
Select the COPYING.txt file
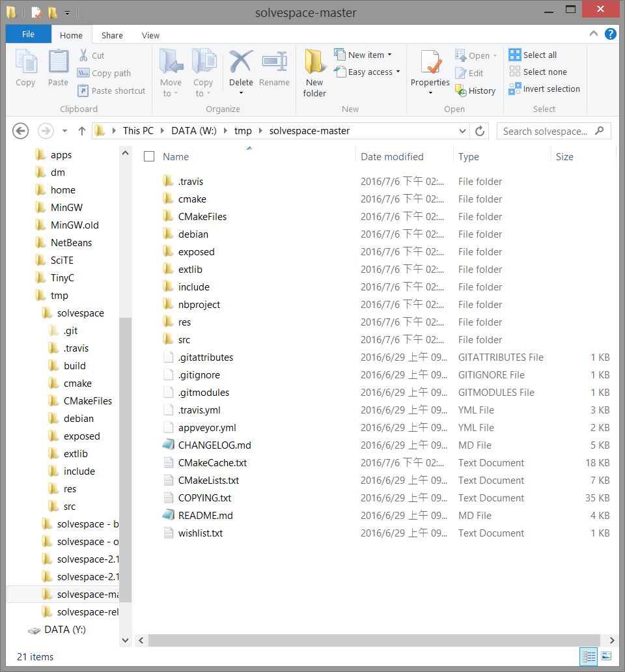pyautogui.click(x=204, y=497)
